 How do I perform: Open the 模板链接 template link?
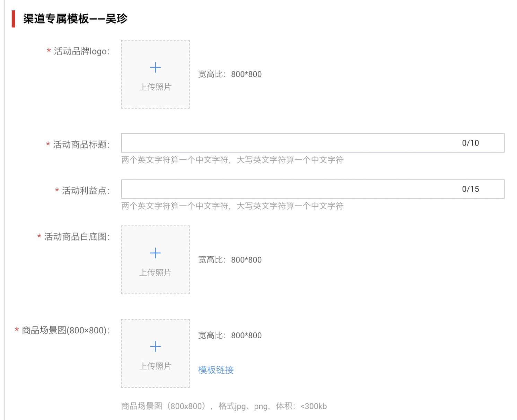click(x=215, y=370)
